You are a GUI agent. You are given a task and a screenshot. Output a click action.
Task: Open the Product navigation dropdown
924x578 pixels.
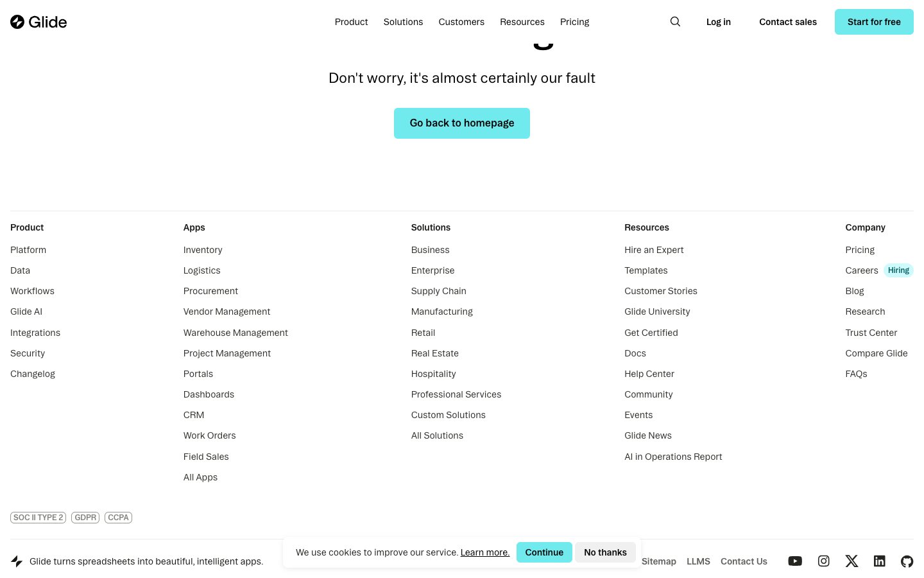pyautogui.click(x=351, y=21)
